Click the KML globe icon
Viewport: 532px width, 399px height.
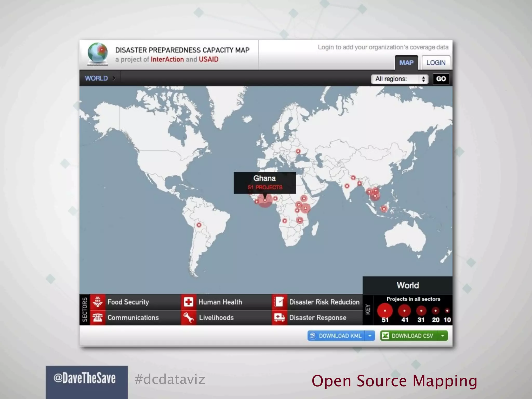pos(313,336)
